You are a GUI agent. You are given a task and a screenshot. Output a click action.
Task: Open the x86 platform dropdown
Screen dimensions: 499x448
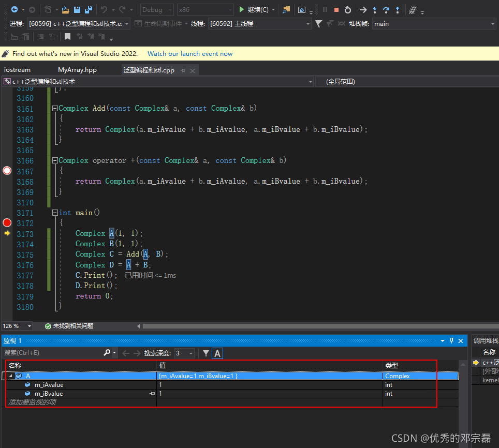pos(205,10)
